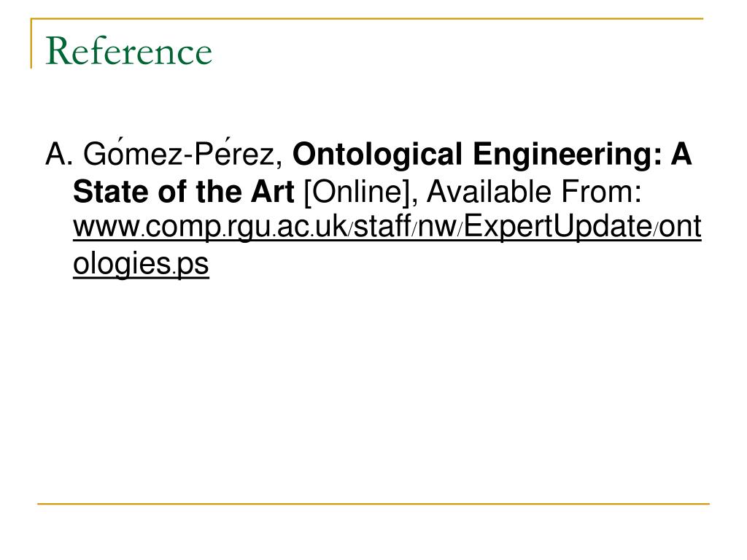Click the word 'Ontological' in bold
Screen dimensions: 747x560
[x=377, y=155]
